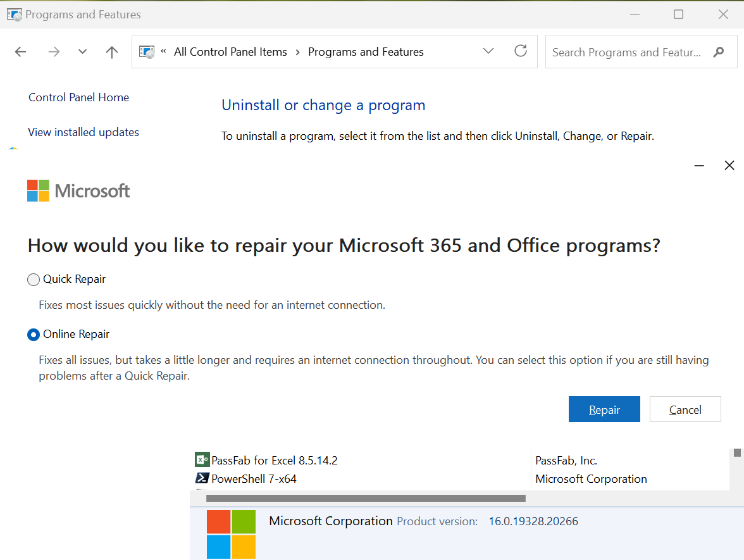Click the search magnifier icon
The height and width of the screenshot is (560, 744).
click(x=719, y=52)
